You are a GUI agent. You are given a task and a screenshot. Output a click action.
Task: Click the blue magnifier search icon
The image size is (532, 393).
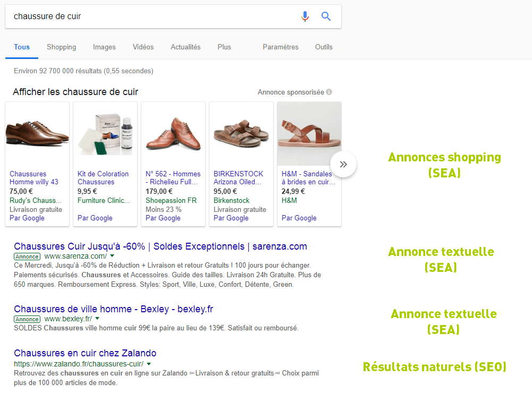[326, 16]
